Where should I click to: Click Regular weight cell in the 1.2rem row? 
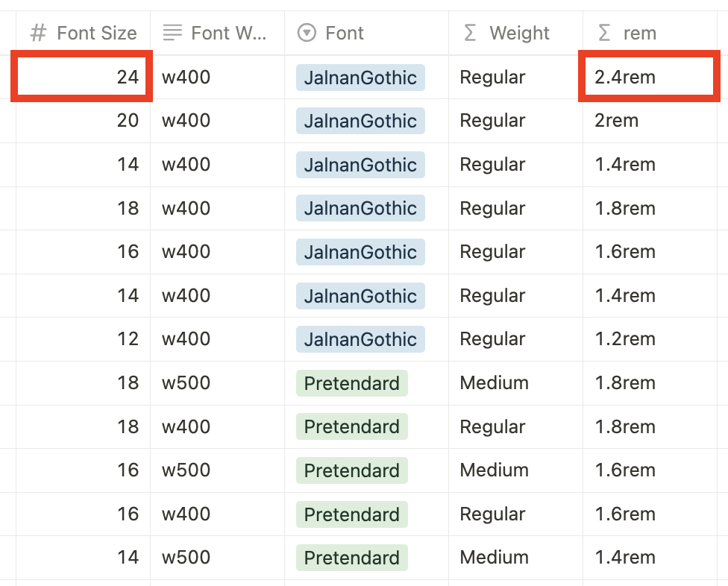pos(516,339)
